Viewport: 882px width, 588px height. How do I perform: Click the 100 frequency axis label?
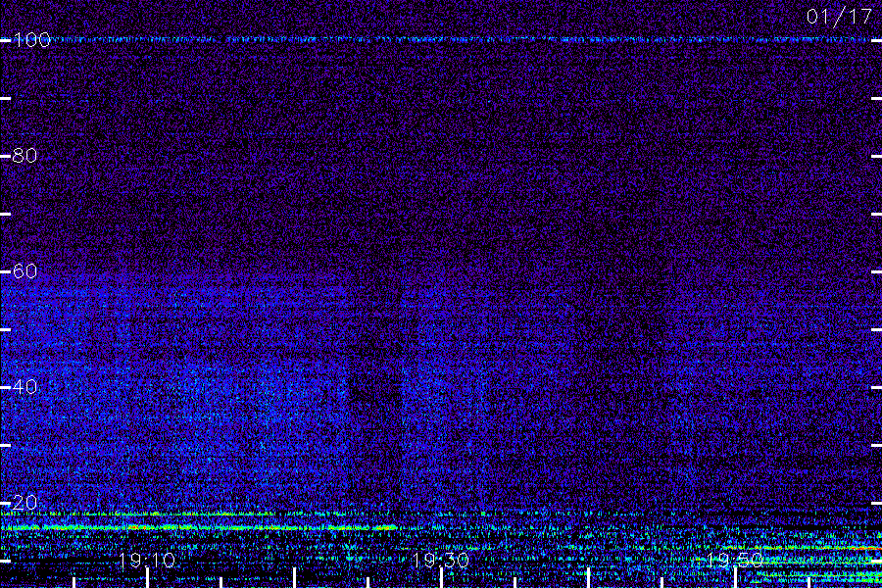pos(31,39)
